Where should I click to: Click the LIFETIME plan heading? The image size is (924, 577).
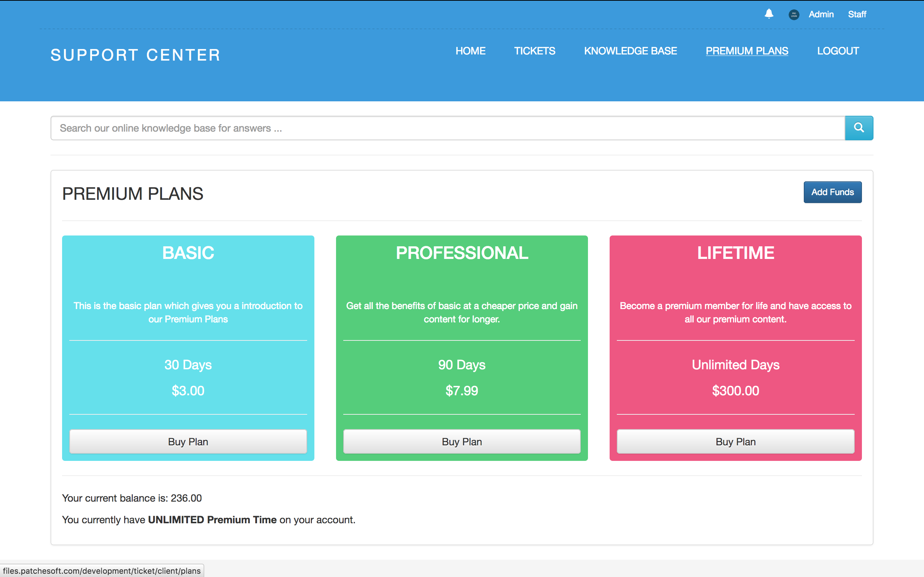click(x=735, y=253)
